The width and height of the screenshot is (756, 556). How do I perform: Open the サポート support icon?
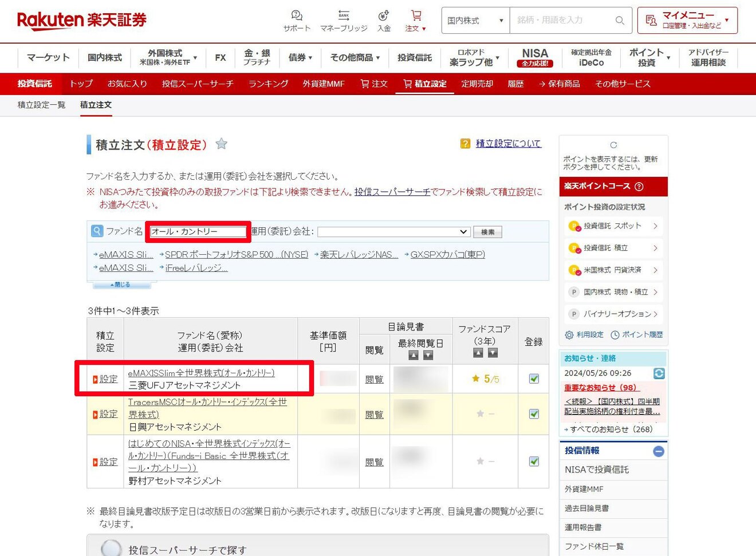coord(297,21)
